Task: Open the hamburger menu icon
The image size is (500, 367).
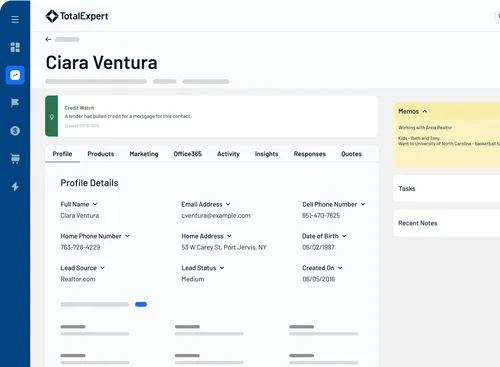Action: (15, 19)
